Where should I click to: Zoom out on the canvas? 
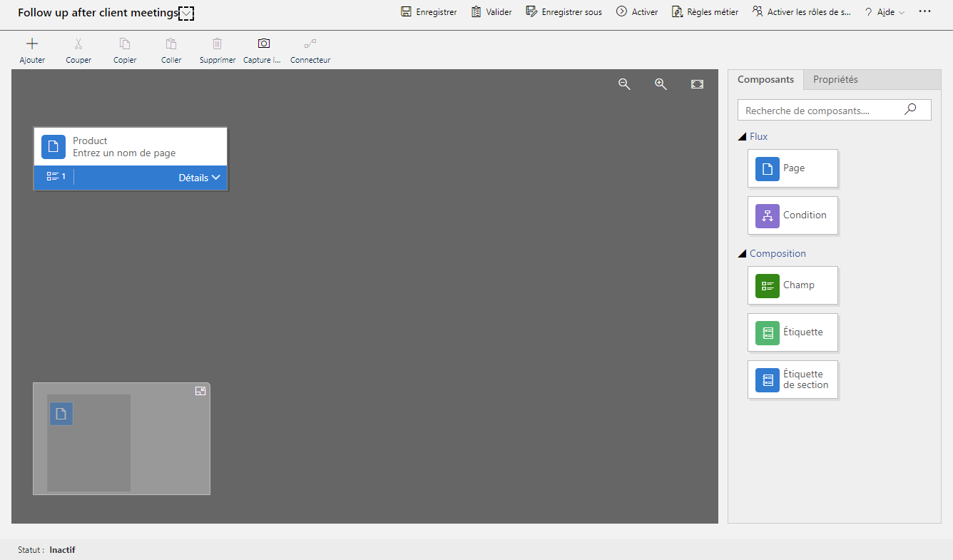click(x=624, y=84)
